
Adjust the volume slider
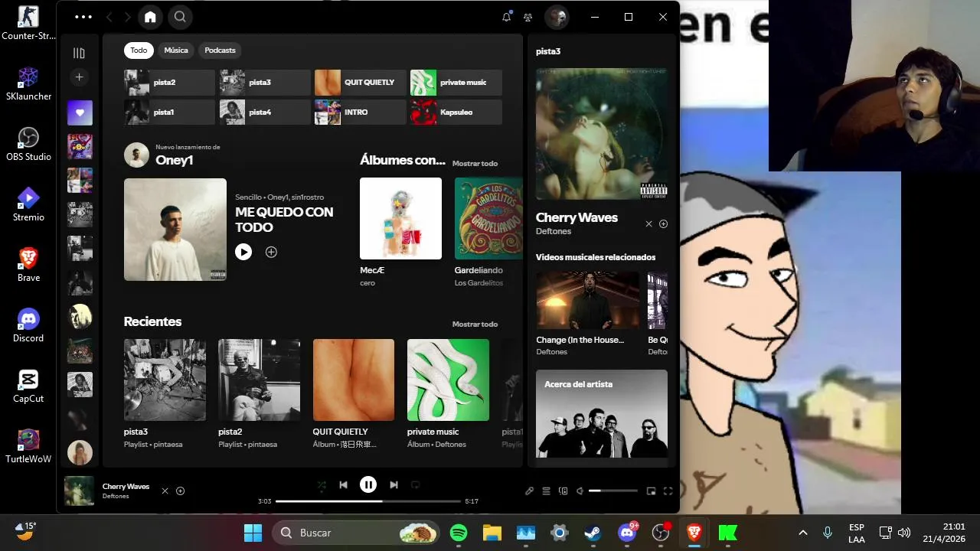[x=613, y=491]
